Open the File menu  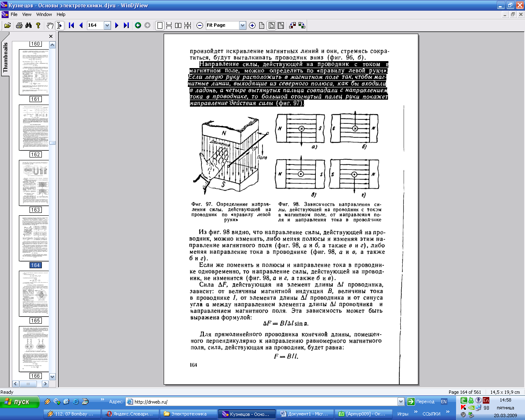[x=14, y=14]
